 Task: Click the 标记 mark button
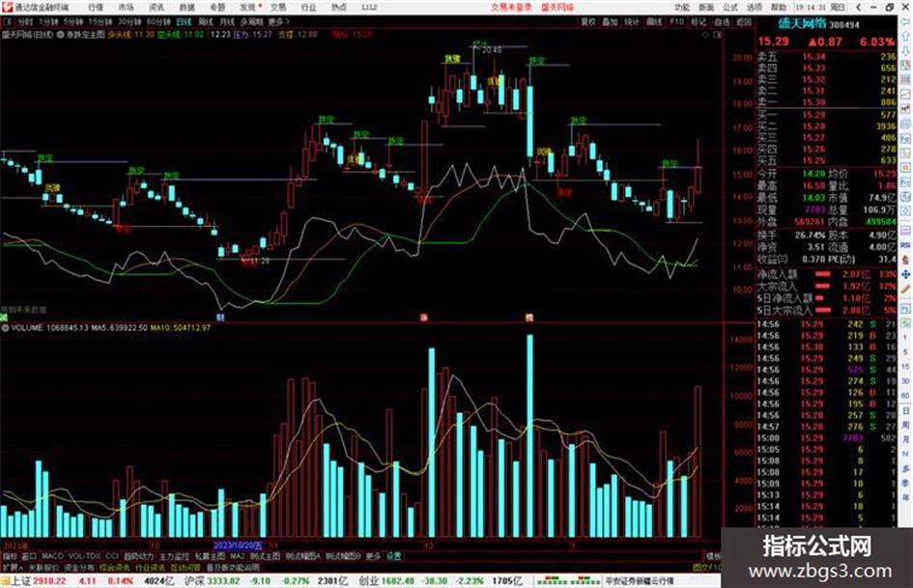pyautogui.click(x=699, y=21)
